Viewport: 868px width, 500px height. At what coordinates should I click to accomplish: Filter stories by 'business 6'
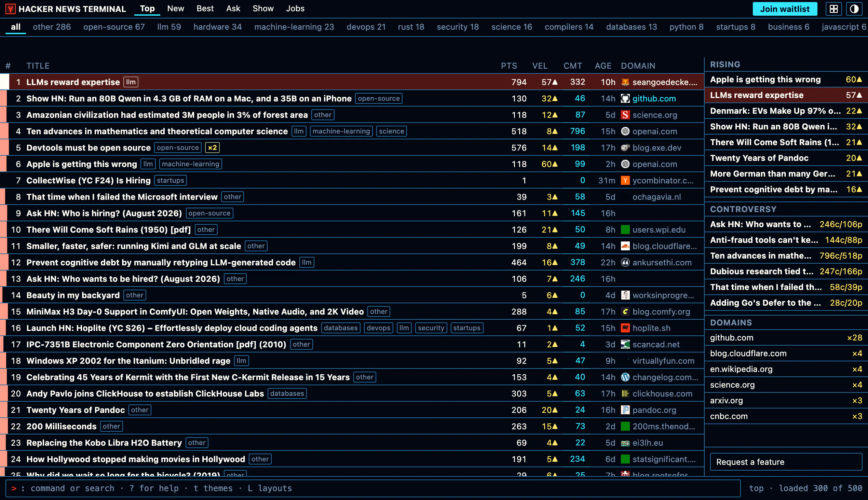coord(789,27)
